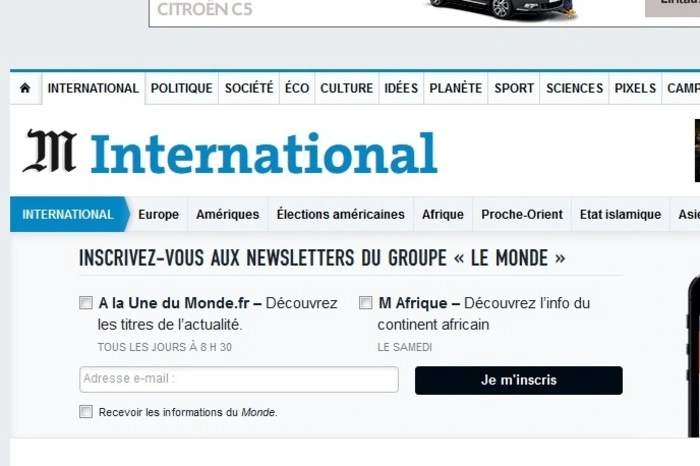Check the M Afrique newsletter box
This screenshot has height=466, width=700.
[x=366, y=303]
